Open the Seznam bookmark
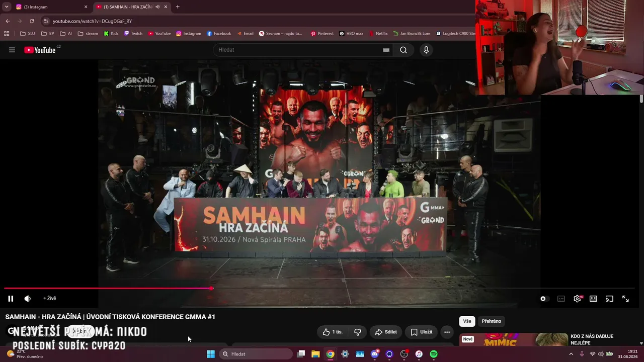This screenshot has width=644, height=362. click(281, 34)
